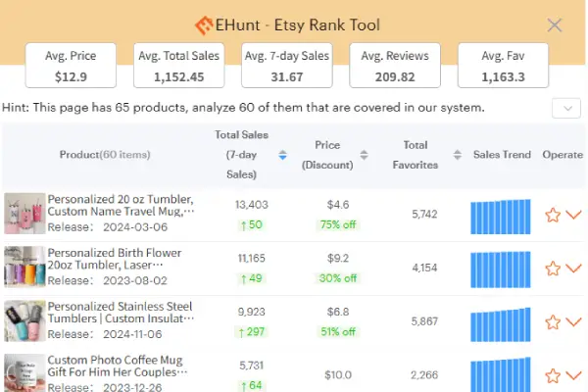Open the Personalized 20 oz Tumbler title link
The image size is (588, 392).
pyautogui.click(x=121, y=205)
